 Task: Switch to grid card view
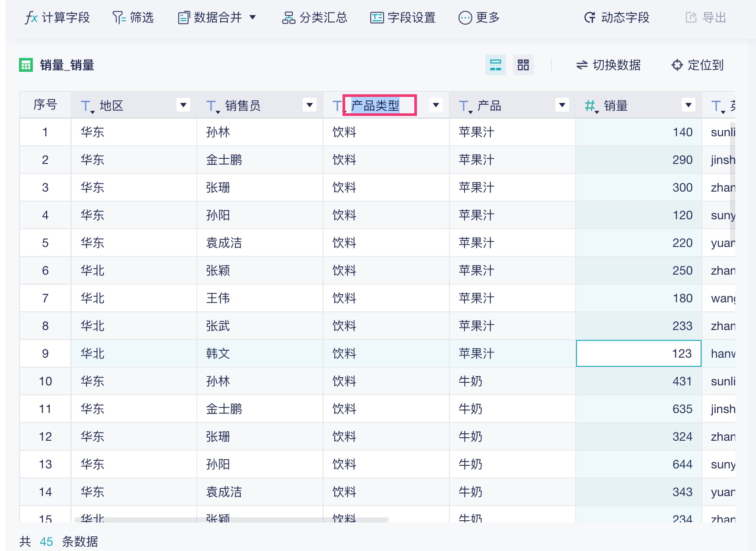pyautogui.click(x=523, y=65)
